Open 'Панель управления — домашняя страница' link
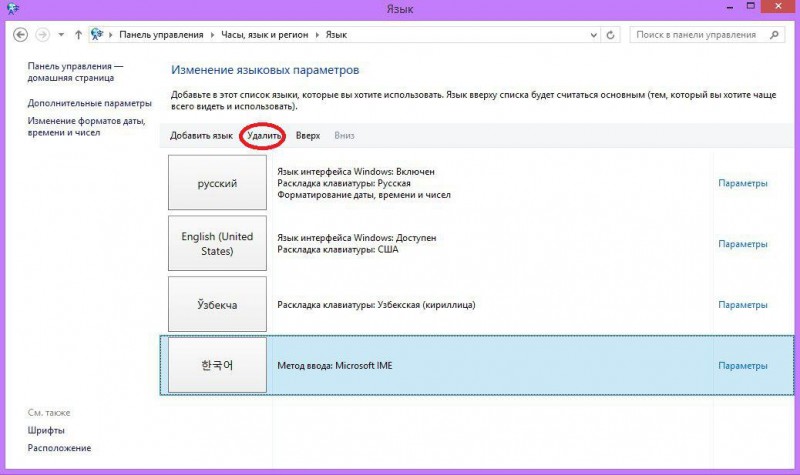Viewport: 800px width, 475px height. click(x=75, y=72)
